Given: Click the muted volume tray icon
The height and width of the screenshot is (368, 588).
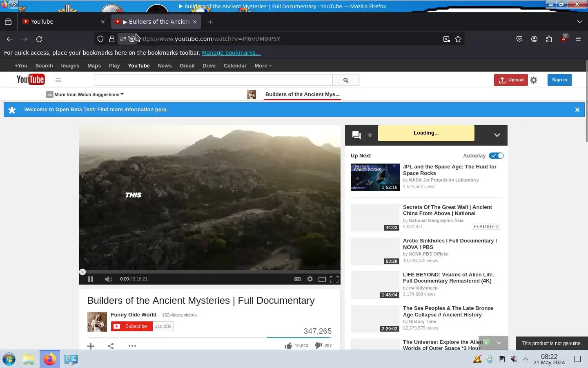Looking at the screenshot, I should coord(514,359).
